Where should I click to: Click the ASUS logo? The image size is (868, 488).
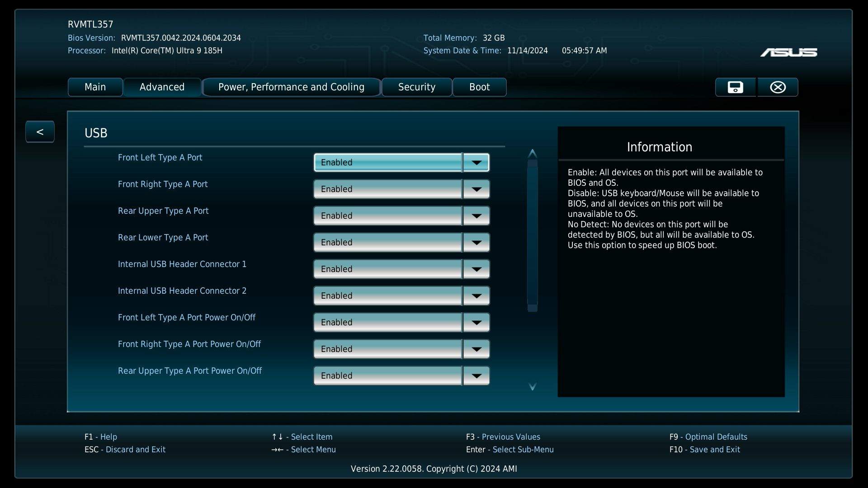(x=788, y=53)
